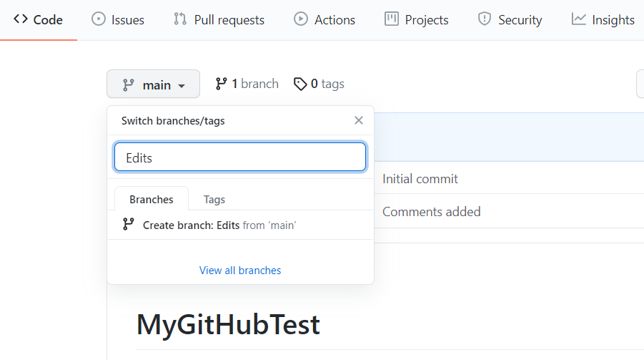The image size is (644, 360).
Task: Open the 1 branch link
Action: click(247, 84)
